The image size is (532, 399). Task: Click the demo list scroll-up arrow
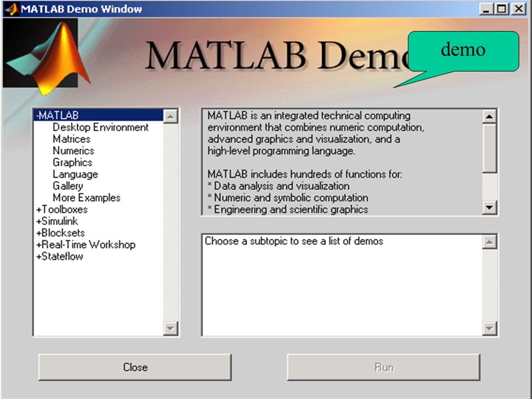tap(489, 242)
